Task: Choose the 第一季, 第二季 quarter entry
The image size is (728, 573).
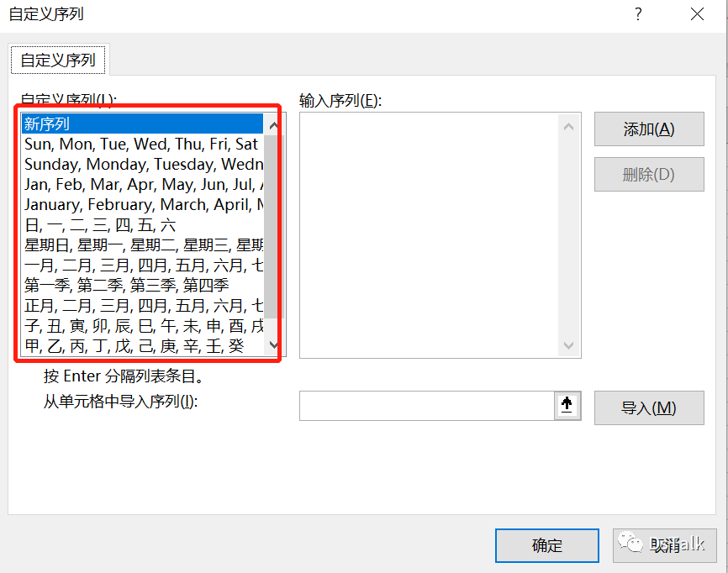Action: point(126,286)
